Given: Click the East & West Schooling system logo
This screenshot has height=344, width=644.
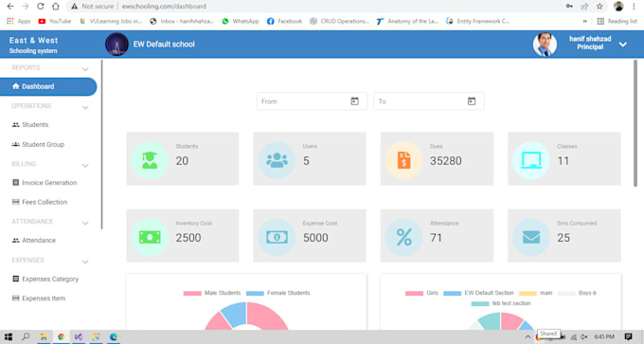Looking at the screenshot, I should 34,45.
